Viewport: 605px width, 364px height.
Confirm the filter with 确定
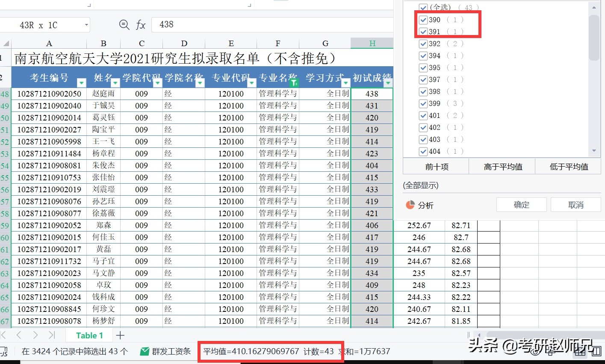tap(521, 205)
